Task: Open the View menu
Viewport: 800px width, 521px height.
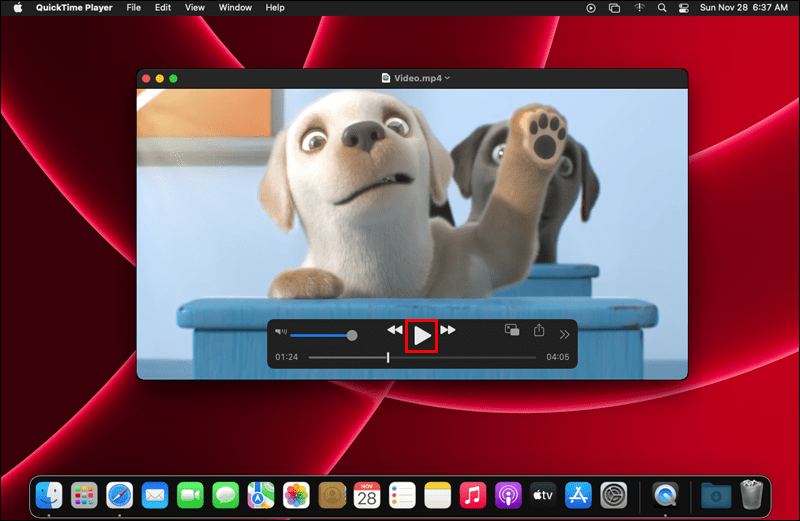Action: (194, 8)
